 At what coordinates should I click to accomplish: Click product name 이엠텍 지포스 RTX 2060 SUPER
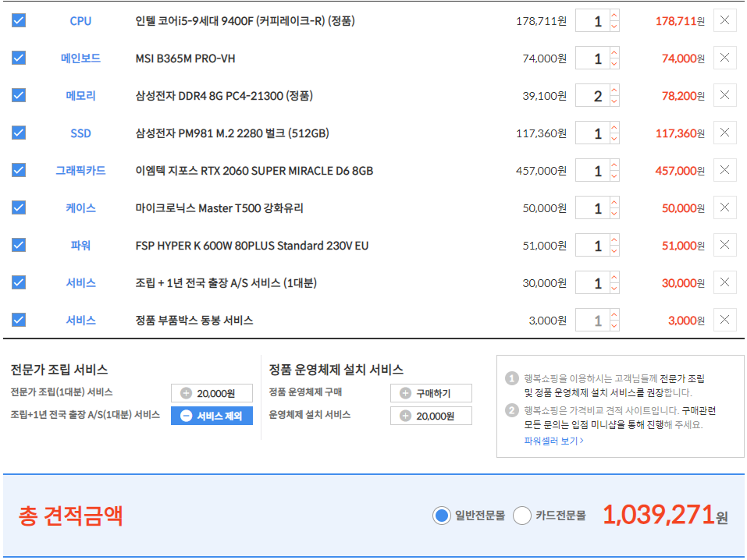coord(254,171)
